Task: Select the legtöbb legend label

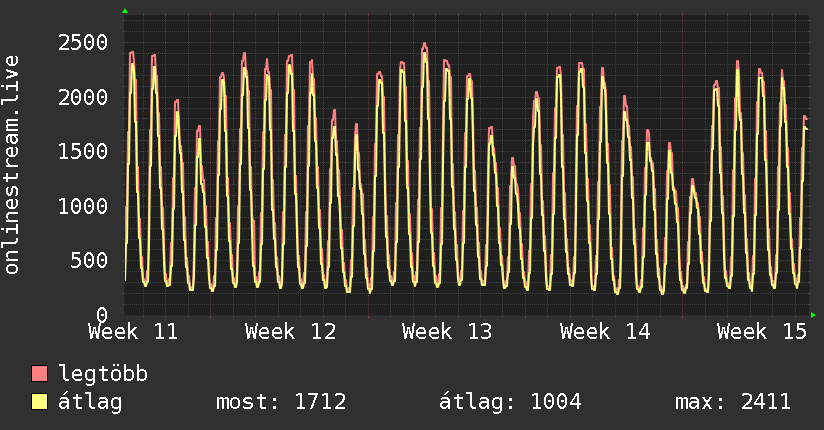Action: tap(103, 374)
